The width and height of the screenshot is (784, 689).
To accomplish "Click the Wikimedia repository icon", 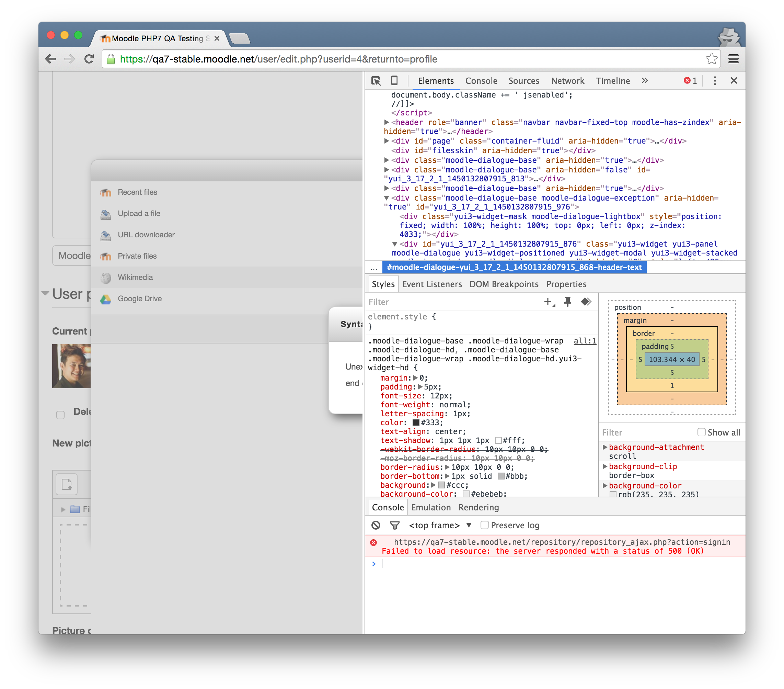I will [106, 278].
